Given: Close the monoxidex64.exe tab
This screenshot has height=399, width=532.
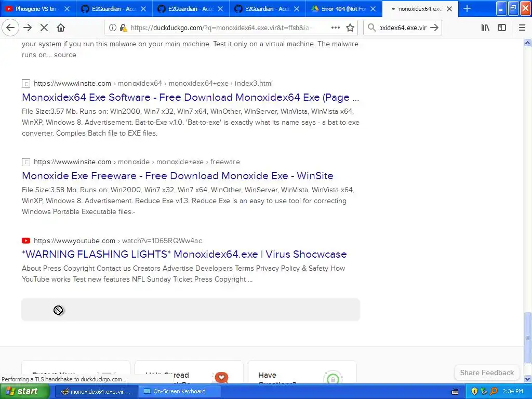Looking at the screenshot, I should [449, 9].
